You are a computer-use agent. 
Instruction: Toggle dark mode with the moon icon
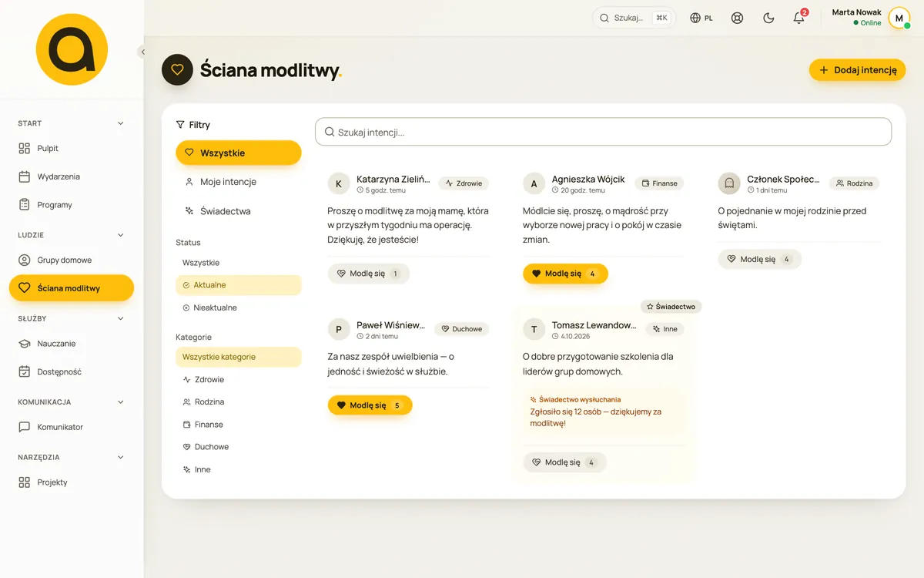768,18
